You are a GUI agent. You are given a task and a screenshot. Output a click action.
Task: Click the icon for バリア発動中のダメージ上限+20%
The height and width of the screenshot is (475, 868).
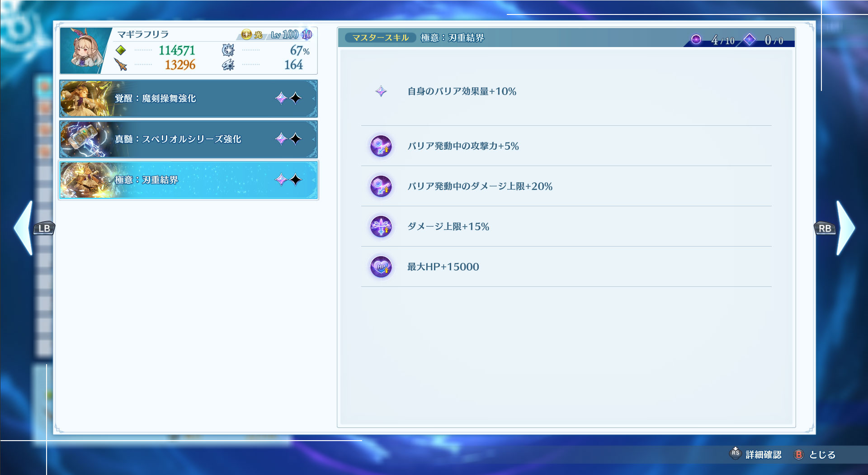[381, 186]
